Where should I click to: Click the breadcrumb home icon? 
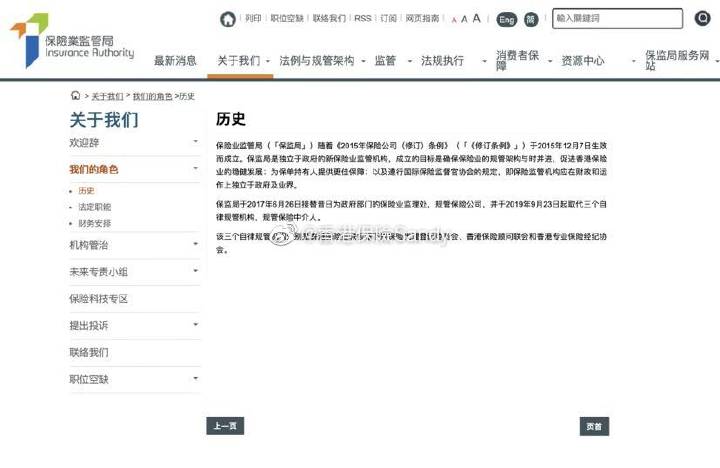75,95
